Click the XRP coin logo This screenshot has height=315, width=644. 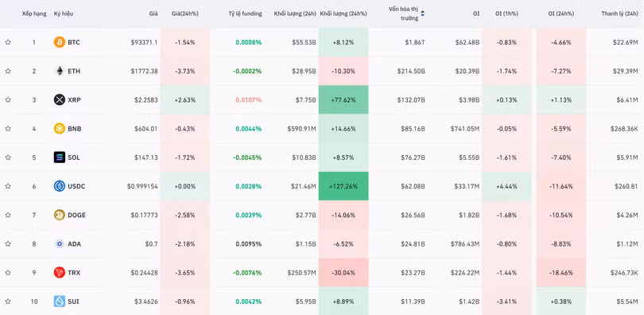coord(60,99)
